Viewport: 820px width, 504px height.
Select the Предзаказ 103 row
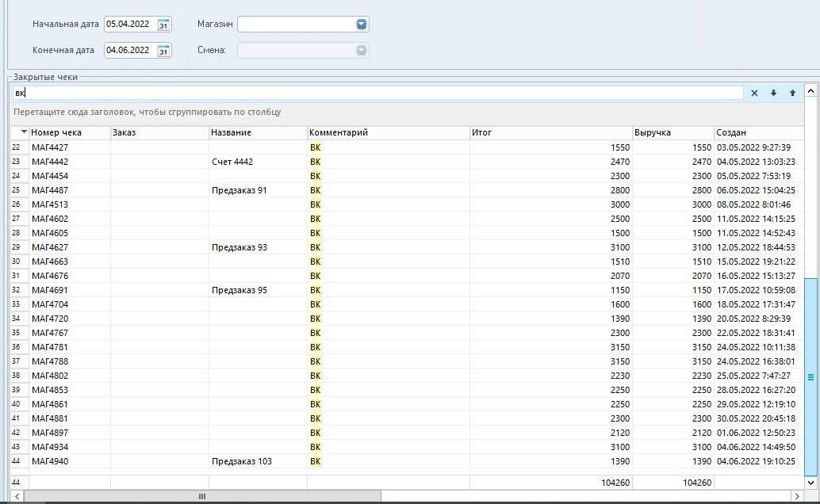(407, 461)
